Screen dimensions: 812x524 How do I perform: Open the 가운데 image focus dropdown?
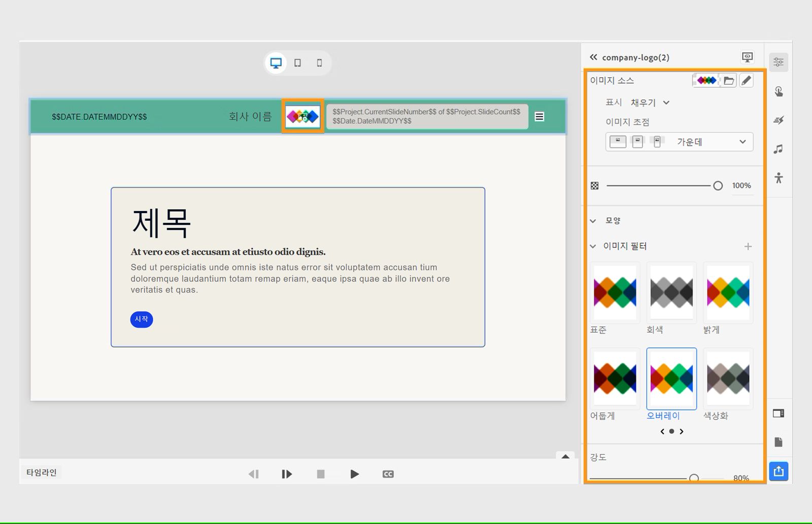coord(710,142)
